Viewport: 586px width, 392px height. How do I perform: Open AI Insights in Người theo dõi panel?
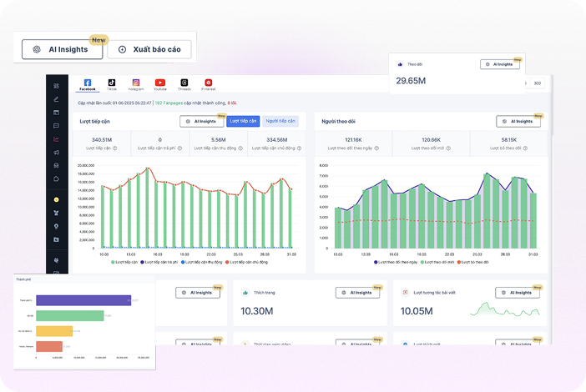[518, 121]
